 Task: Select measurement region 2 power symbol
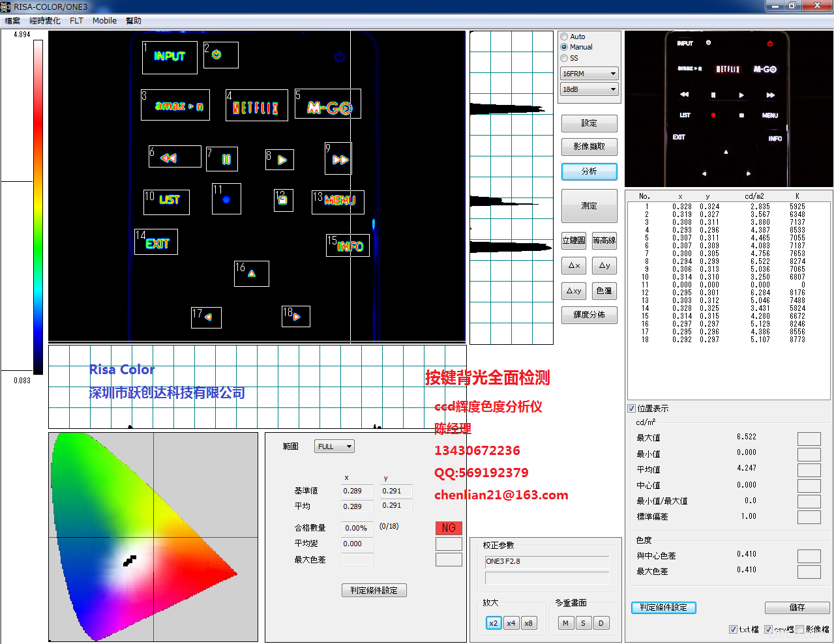tap(221, 55)
